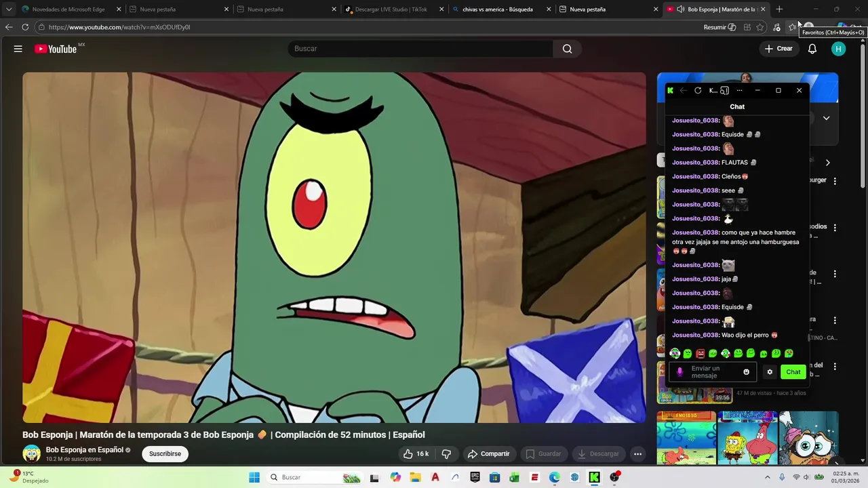The width and height of the screenshot is (868, 488).
Task: Open the apps grid icon in address bar
Action: (747, 27)
